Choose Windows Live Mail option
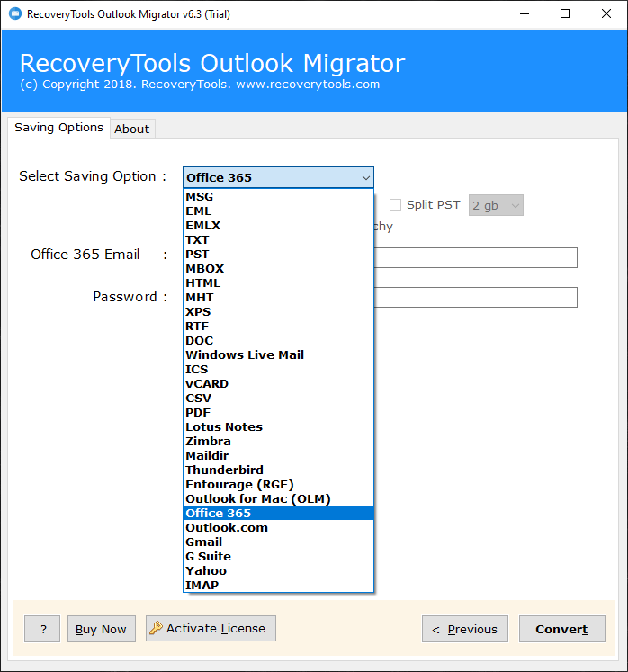Screen dimensions: 628x672 coord(278,354)
